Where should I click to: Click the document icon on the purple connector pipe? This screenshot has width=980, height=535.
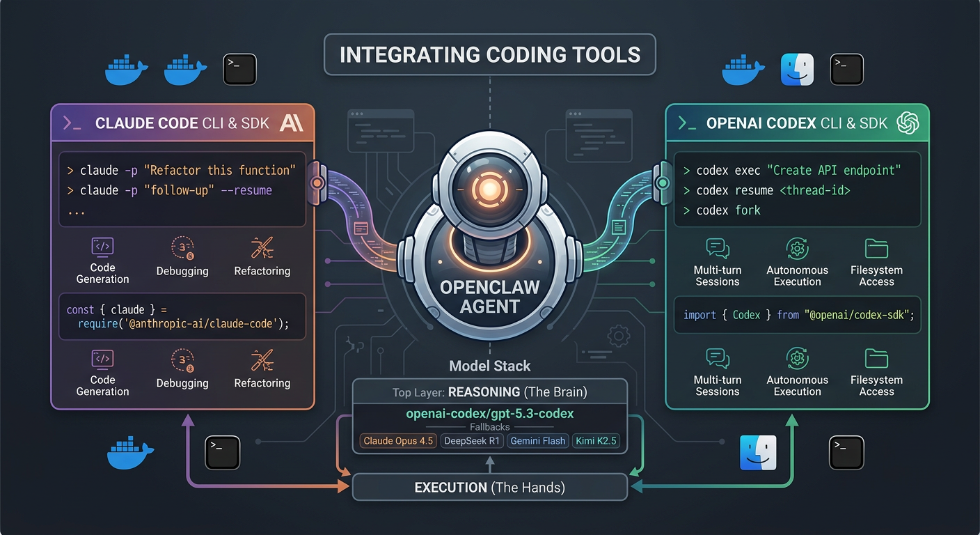tap(361, 227)
